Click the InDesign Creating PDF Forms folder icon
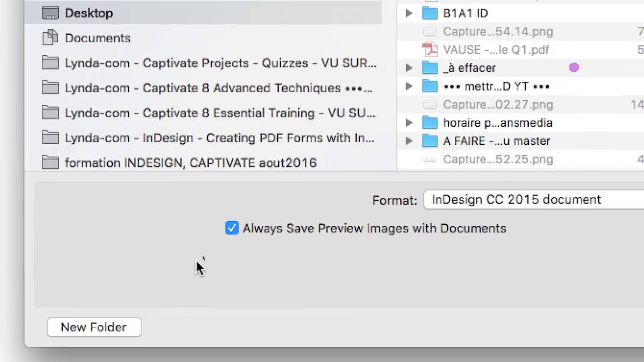 click(x=50, y=138)
